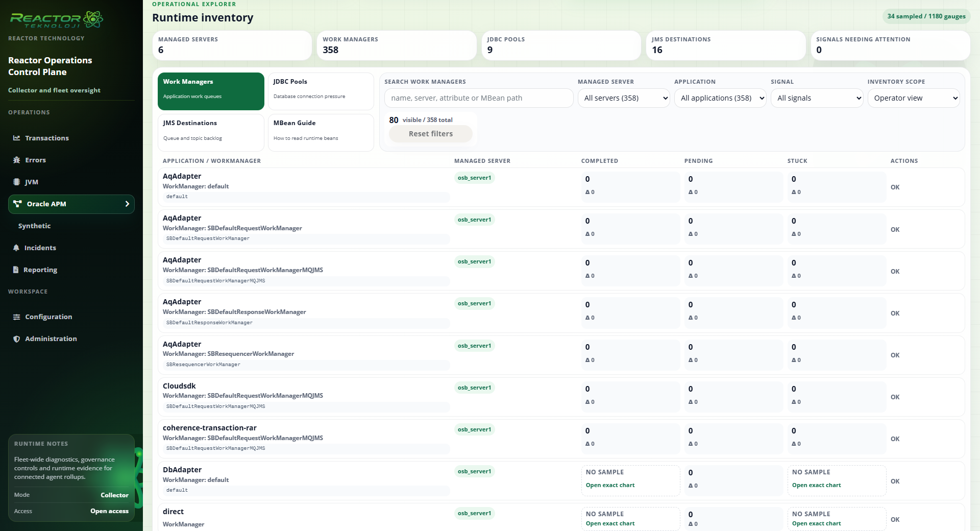Viewport: 980px width, 531px height.
Task: Click the Reporting document icon
Action: point(16,270)
